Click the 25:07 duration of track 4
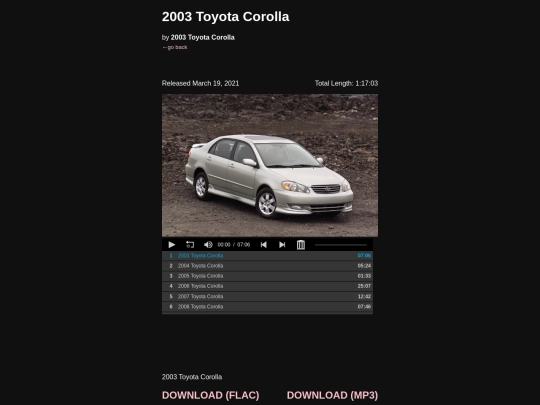540x405 pixels. (364, 286)
